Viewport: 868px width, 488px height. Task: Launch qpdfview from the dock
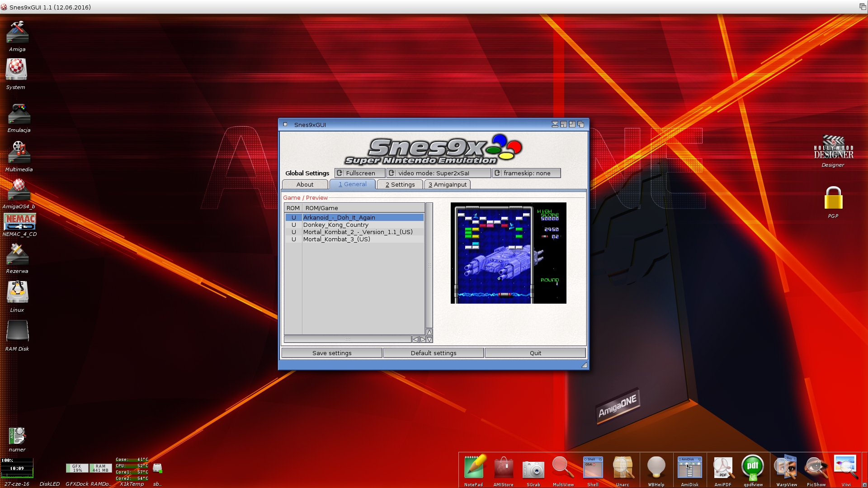(x=753, y=467)
